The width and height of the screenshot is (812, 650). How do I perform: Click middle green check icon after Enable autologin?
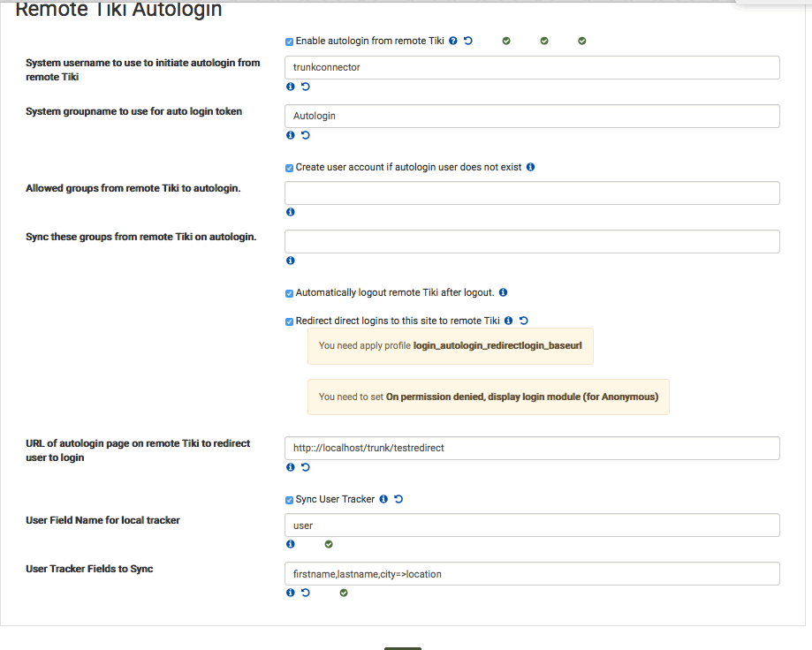[x=544, y=41]
